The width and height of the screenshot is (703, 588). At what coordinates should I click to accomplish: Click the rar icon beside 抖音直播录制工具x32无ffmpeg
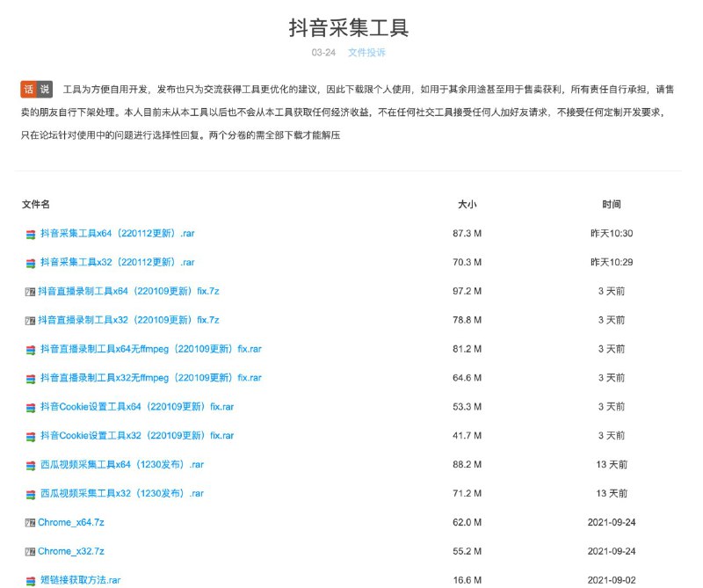click(31, 379)
